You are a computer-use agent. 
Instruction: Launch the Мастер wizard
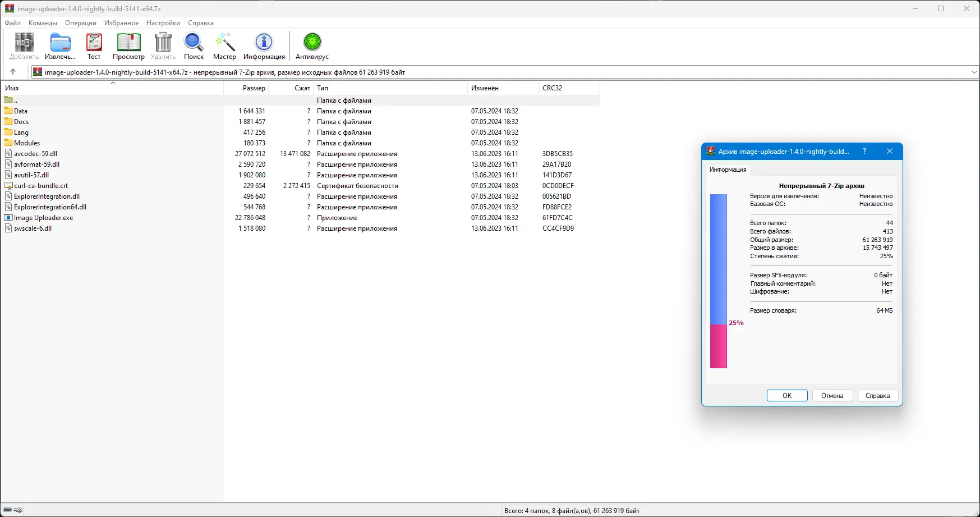[224, 46]
